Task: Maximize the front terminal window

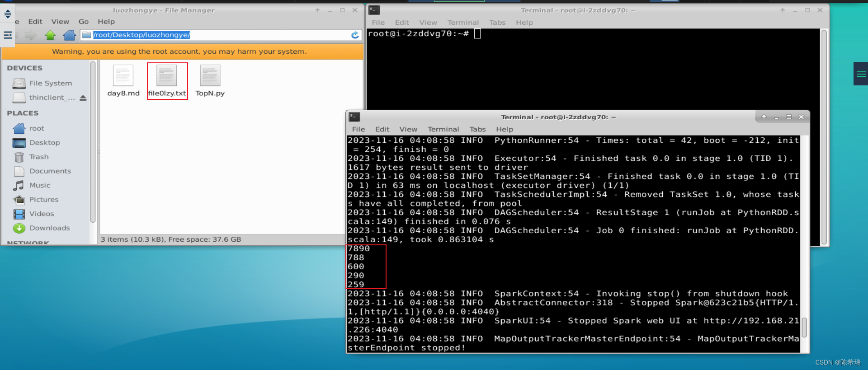Action: (789, 117)
